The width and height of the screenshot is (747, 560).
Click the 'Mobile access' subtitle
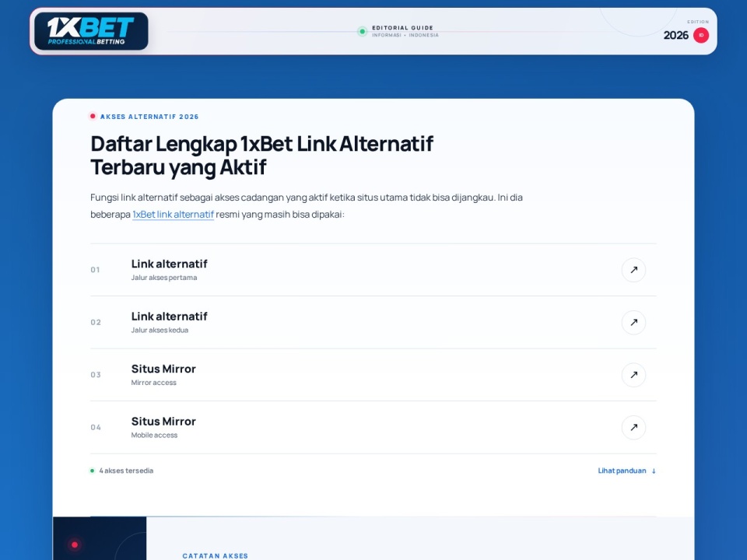tap(154, 436)
